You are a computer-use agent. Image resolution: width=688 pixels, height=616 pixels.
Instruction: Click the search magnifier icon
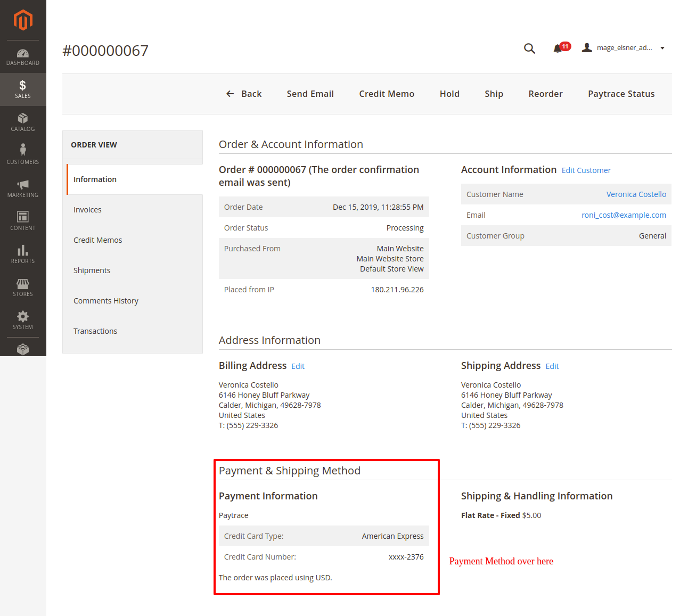tap(529, 48)
